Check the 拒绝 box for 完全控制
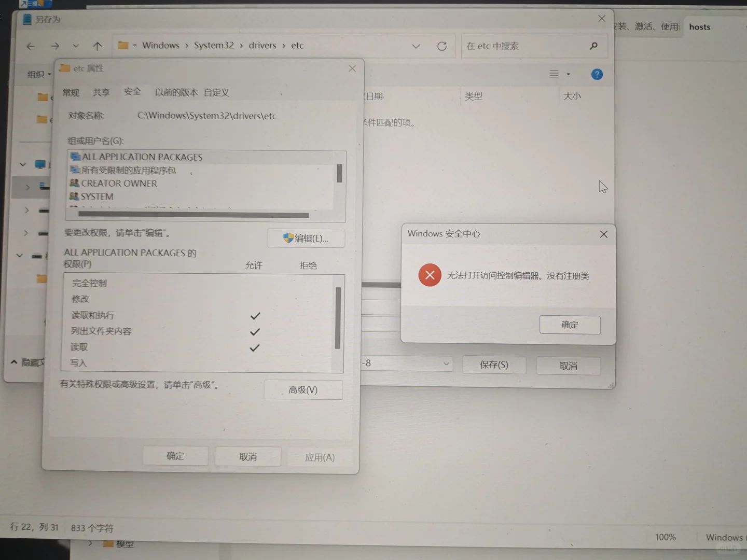Screen dimensions: 747x560 coord(308,283)
